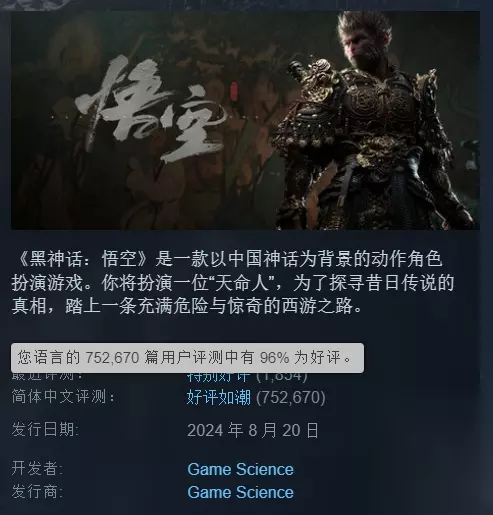Click the 悟空 calligraphy logo in artwork
Image resolution: width=493 pixels, height=515 pixels.
(x=150, y=110)
